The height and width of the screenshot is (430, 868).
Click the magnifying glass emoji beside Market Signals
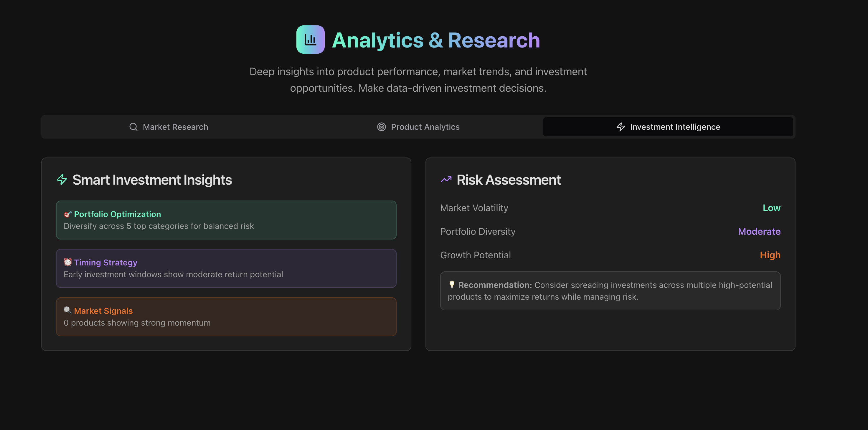coord(68,311)
